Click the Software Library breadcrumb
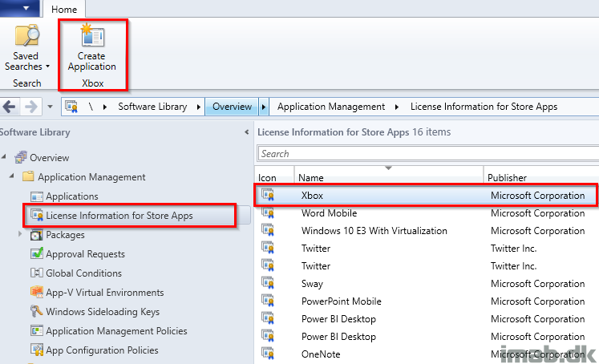Screen dimensions: 599x364 point(152,107)
